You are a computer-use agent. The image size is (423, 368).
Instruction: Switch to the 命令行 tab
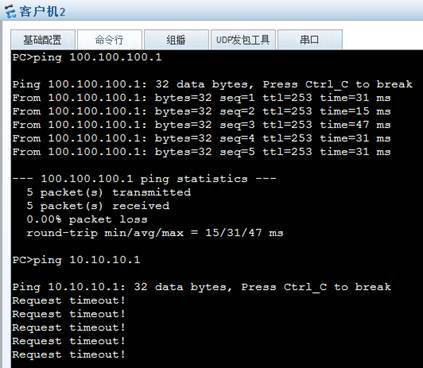[x=109, y=40]
